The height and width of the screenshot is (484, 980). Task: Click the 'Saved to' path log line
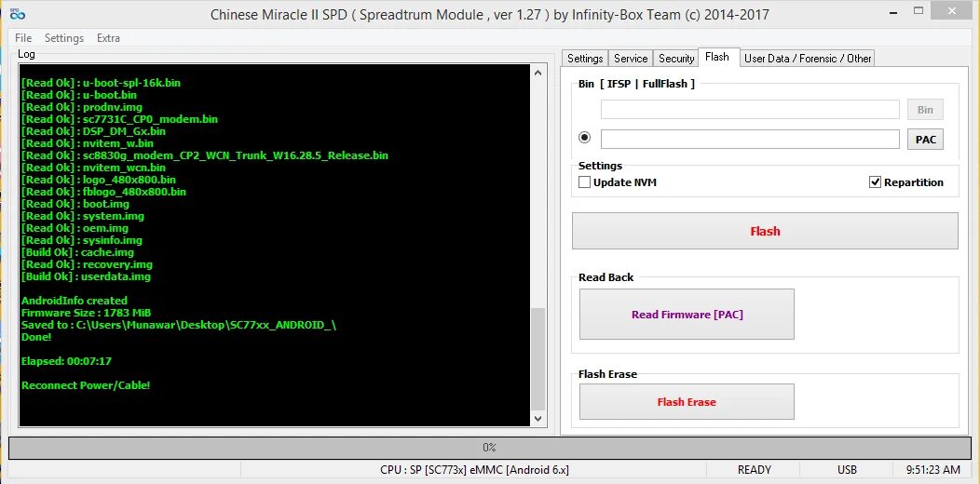tap(179, 325)
